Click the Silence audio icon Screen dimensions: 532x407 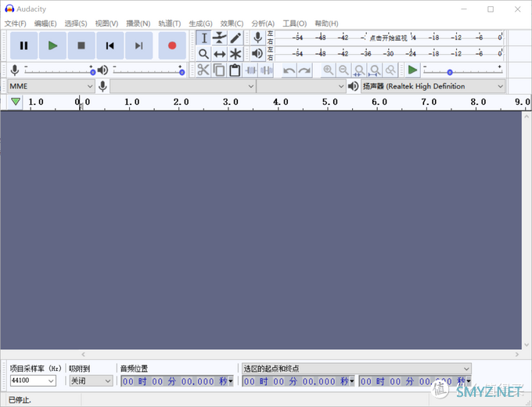266,70
